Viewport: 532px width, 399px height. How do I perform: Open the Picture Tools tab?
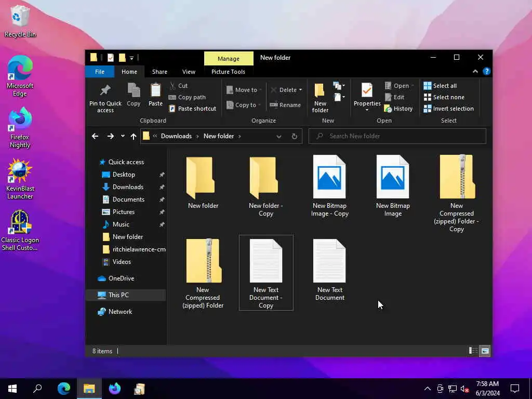(228, 72)
